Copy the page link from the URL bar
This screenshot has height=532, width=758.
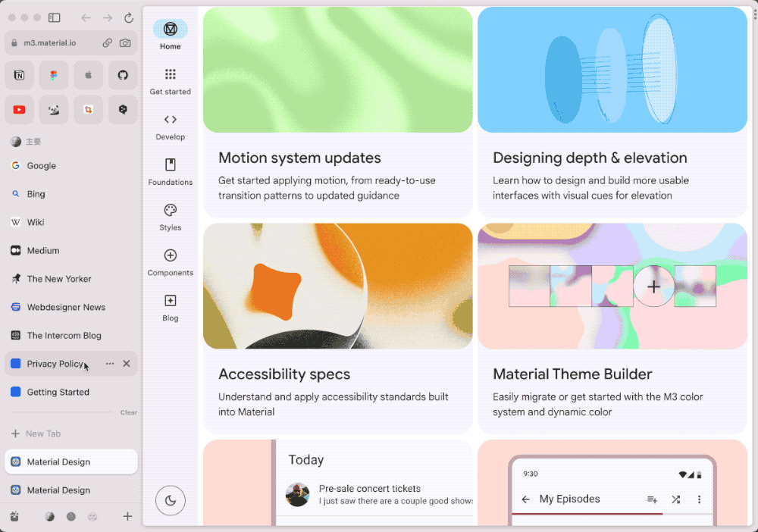[108, 43]
